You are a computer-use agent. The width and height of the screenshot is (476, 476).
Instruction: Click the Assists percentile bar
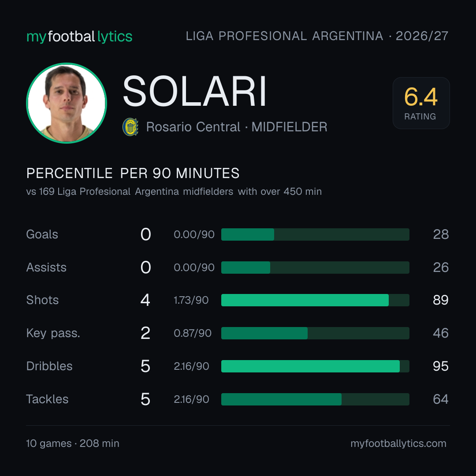click(315, 268)
